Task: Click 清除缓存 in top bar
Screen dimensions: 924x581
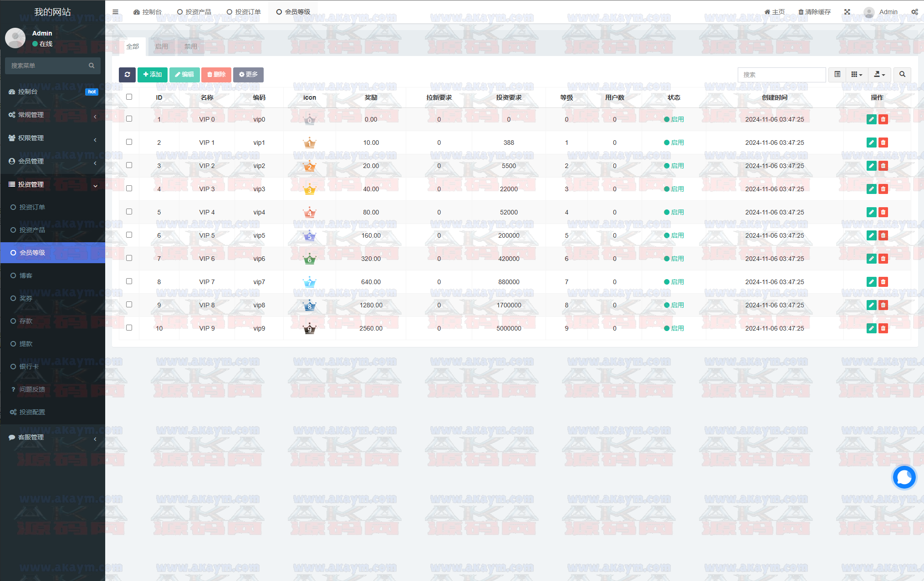Action: 814,12
